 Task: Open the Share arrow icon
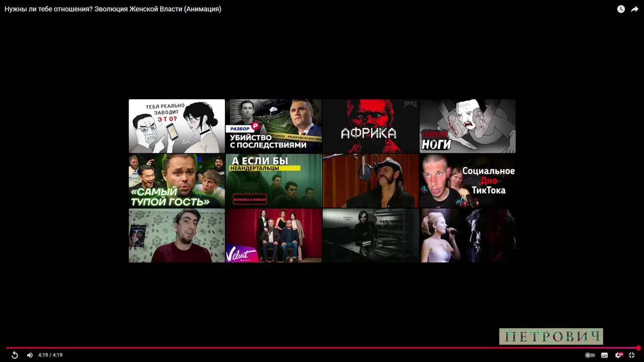click(x=634, y=9)
